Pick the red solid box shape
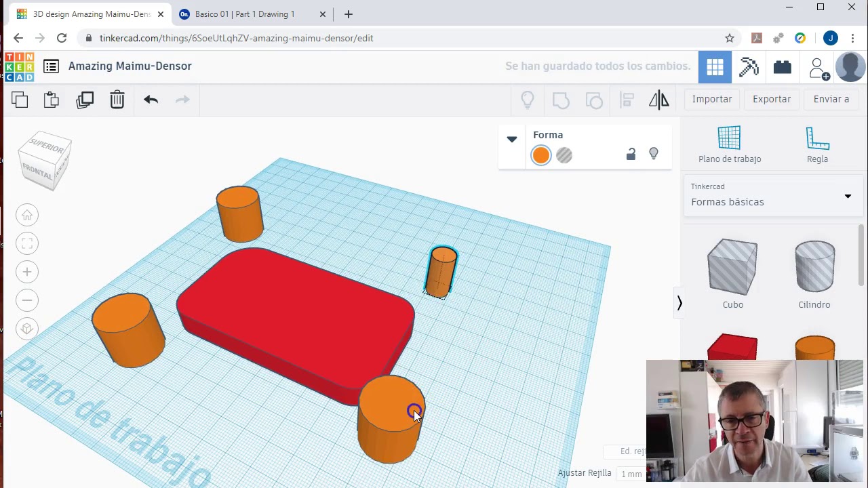The image size is (868, 488). 732,347
